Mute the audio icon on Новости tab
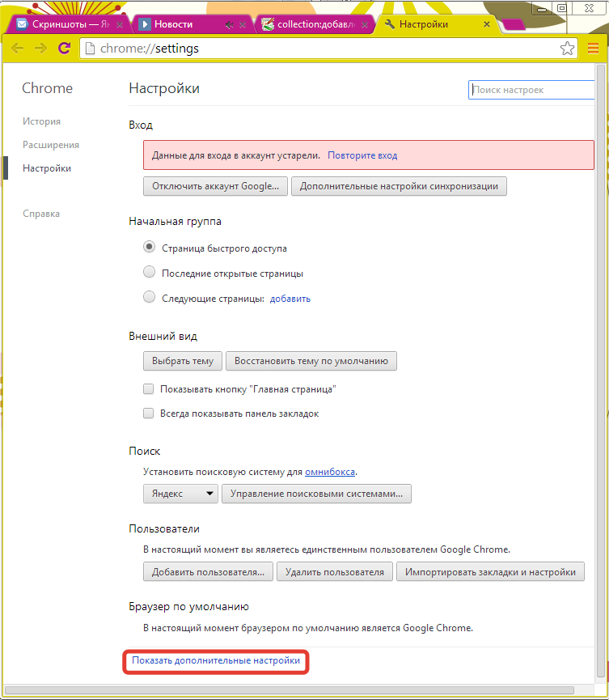Screen dimensions: 609x700 229,25
